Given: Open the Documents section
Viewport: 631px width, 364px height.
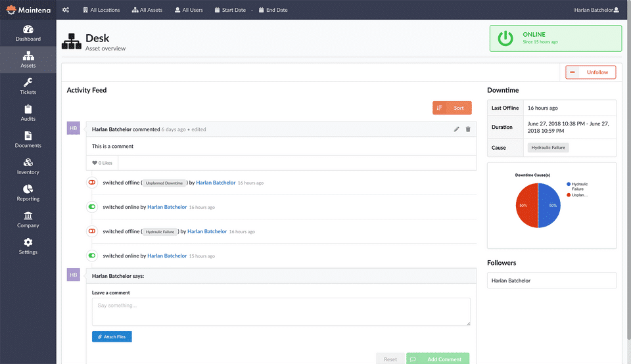Looking at the screenshot, I should pos(28,139).
